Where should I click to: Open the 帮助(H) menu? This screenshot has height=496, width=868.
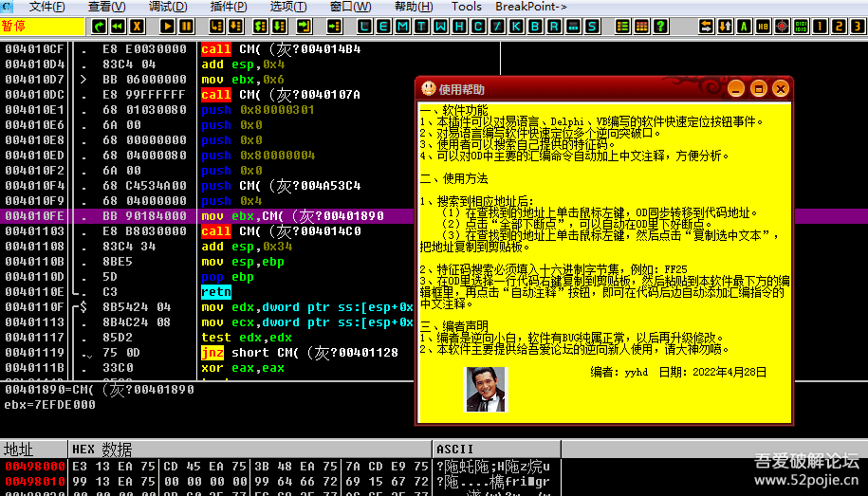click(x=414, y=7)
